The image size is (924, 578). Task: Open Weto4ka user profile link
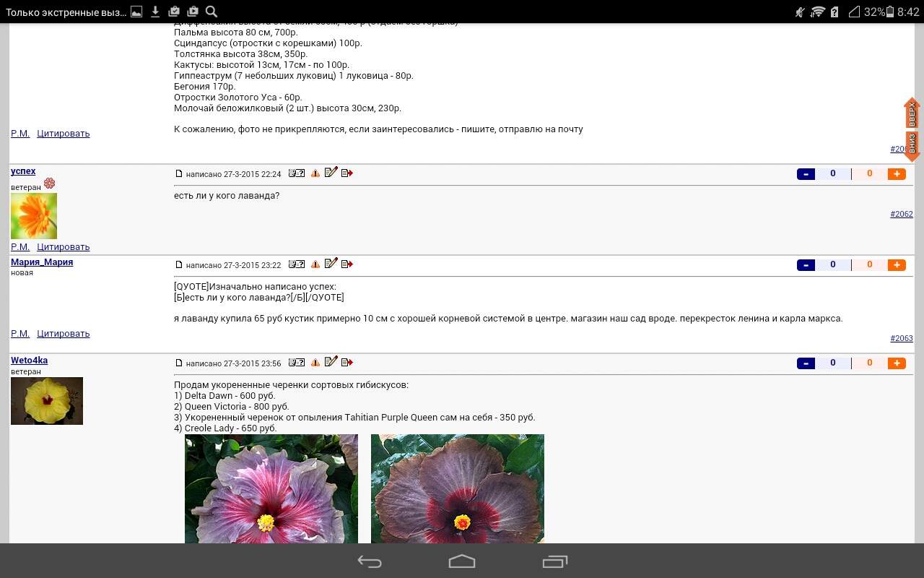pos(29,361)
